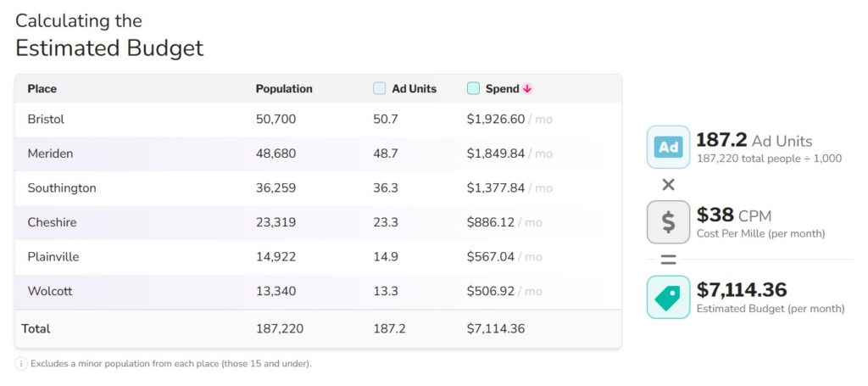Click the multiplication sign between cards
868x386 pixels.
[668, 185]
